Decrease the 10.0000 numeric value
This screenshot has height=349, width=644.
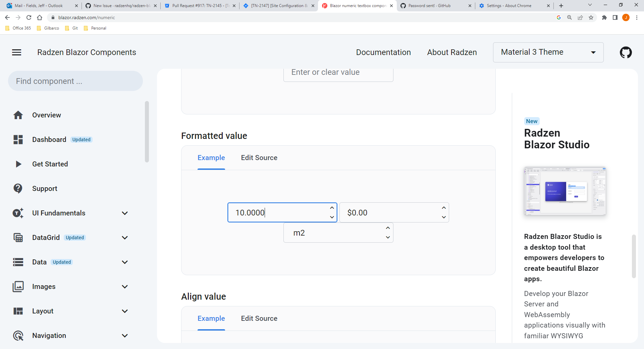pos(332,217)
